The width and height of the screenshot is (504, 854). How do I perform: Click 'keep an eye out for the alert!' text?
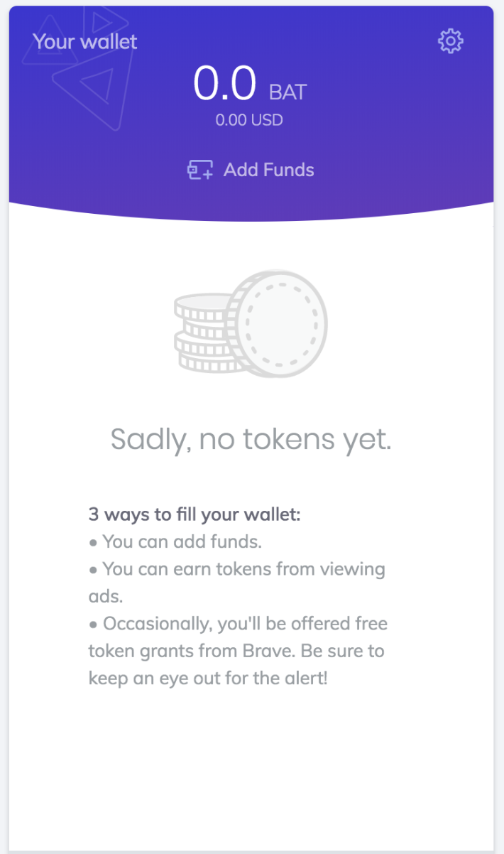(208, 678)
